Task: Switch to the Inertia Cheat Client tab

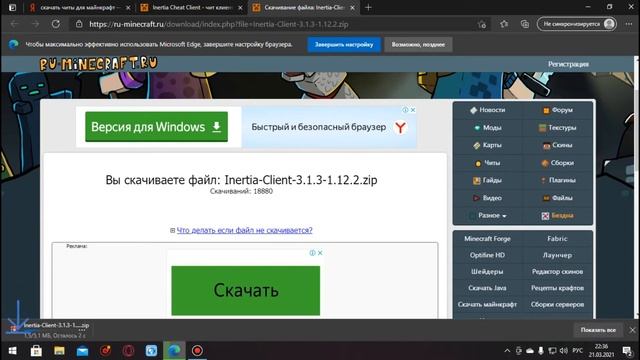Action: point(192,7)
